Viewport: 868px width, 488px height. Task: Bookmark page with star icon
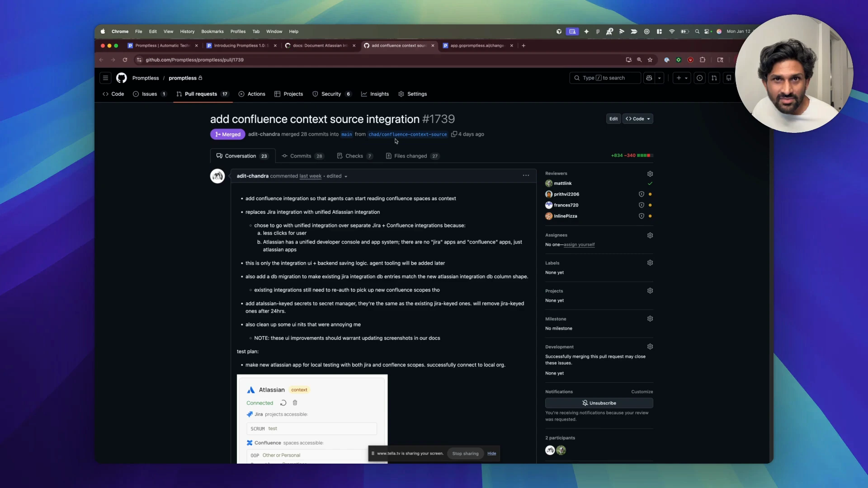[x=650, y=60]
